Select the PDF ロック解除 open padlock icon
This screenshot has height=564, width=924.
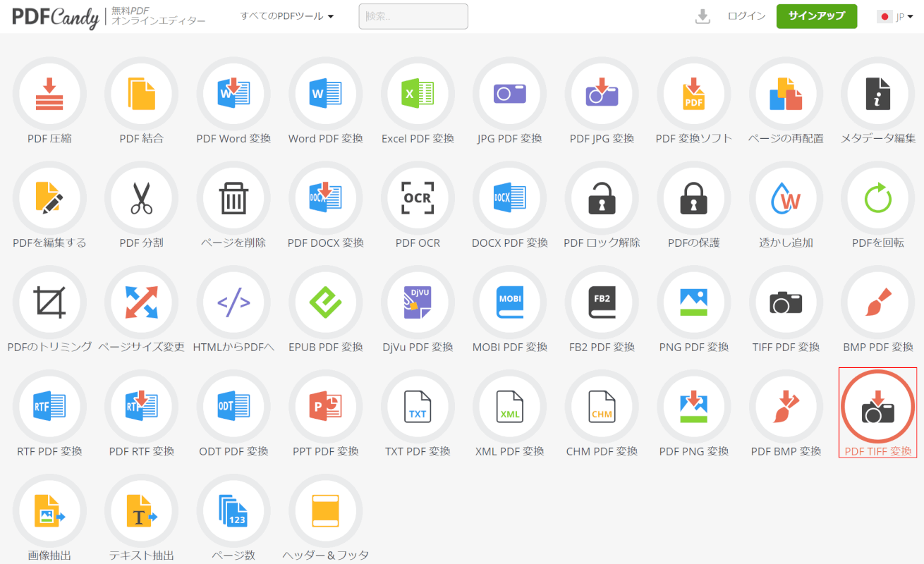[602, 198]
